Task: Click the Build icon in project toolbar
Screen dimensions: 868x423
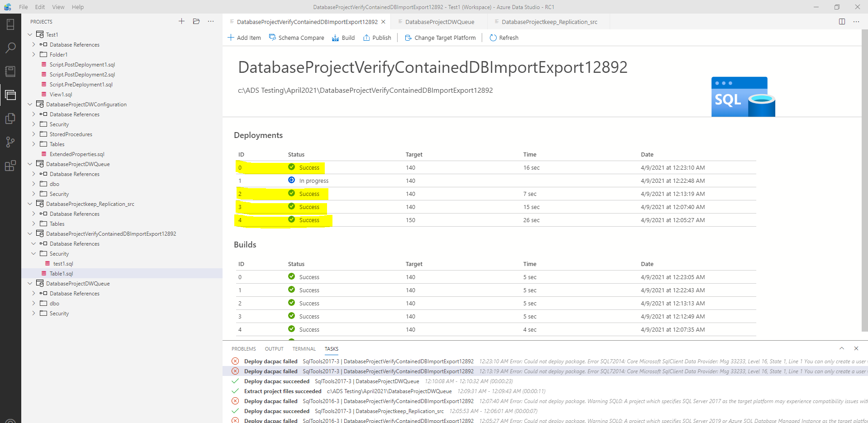Action: tap(343, 38)
